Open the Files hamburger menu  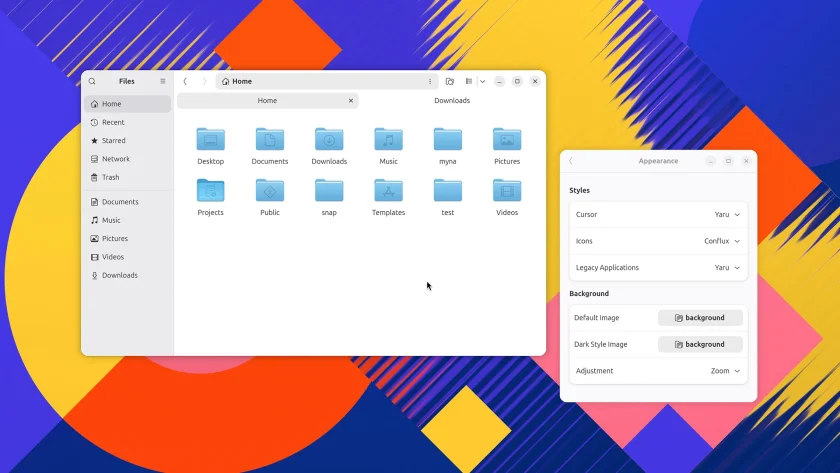[163, 81]
